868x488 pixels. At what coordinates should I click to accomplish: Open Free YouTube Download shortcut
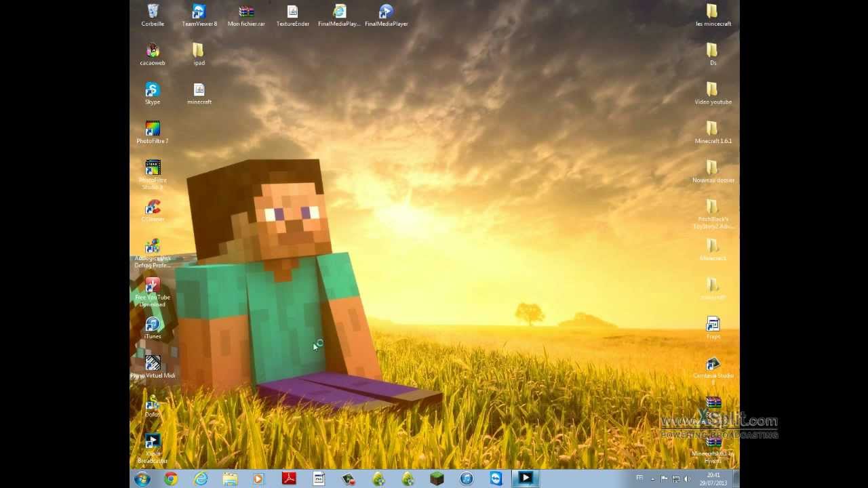click(153, 292)
